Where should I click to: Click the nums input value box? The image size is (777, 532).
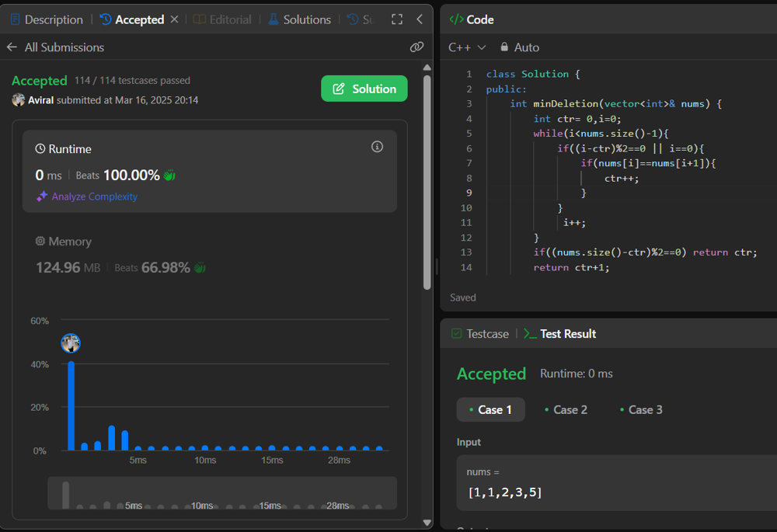tap(616, 483)
